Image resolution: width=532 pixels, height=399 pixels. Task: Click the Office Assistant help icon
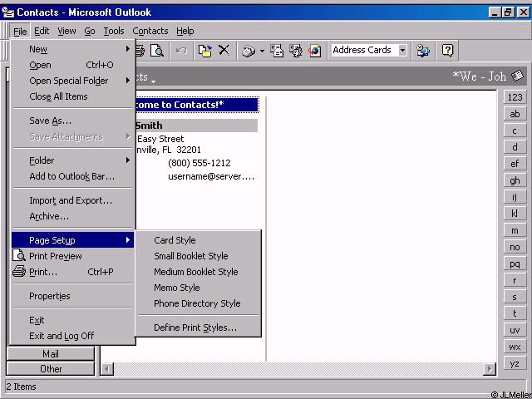point(447,51)
